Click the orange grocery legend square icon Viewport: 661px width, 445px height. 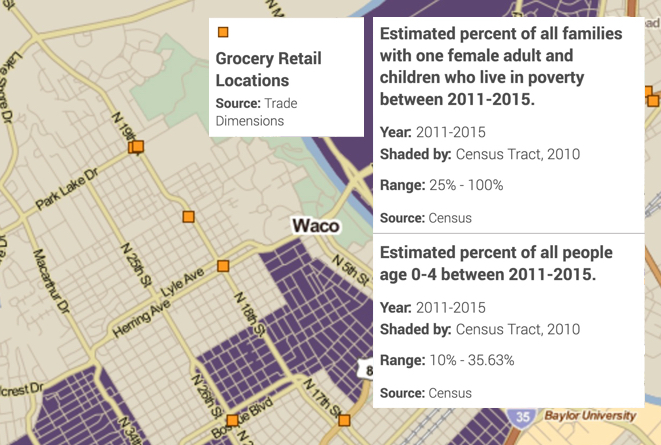223,32
